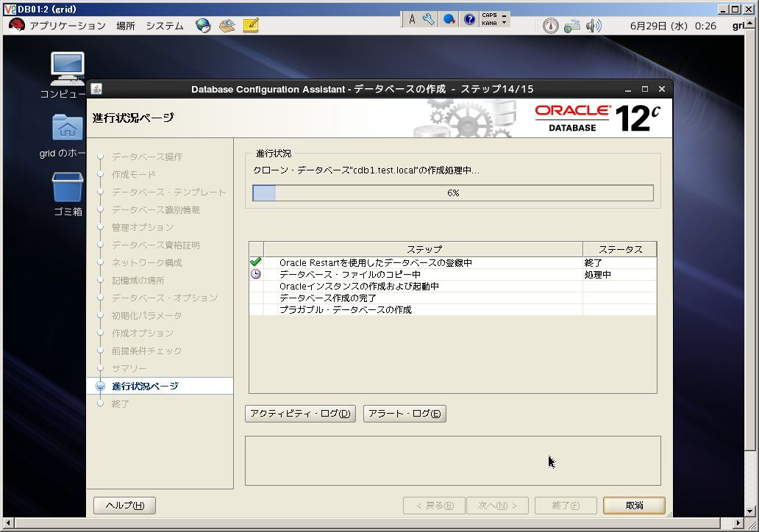Click the VNC viewer vertical scrollbar down arrow

click(x=749, y=511)
